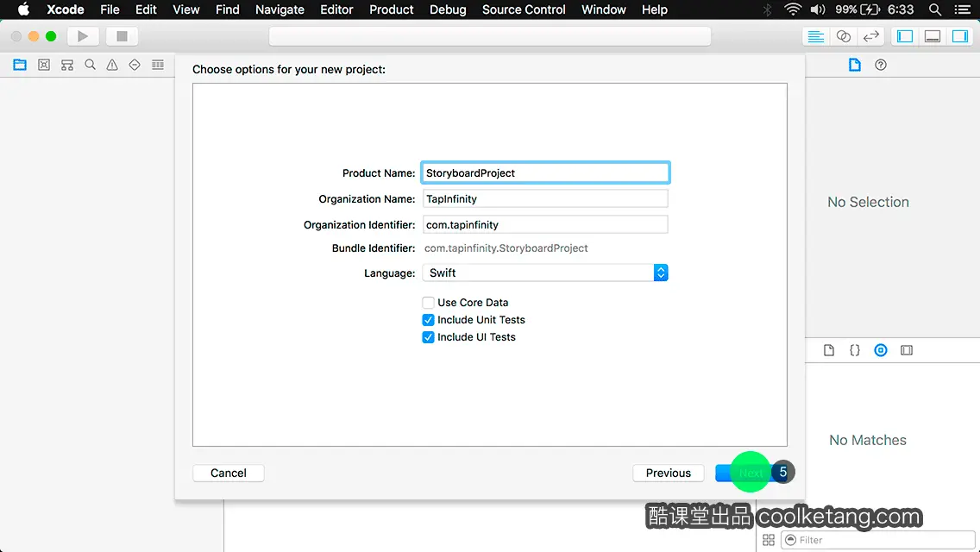
Task: Show the Object library
Action: [881, 350]
